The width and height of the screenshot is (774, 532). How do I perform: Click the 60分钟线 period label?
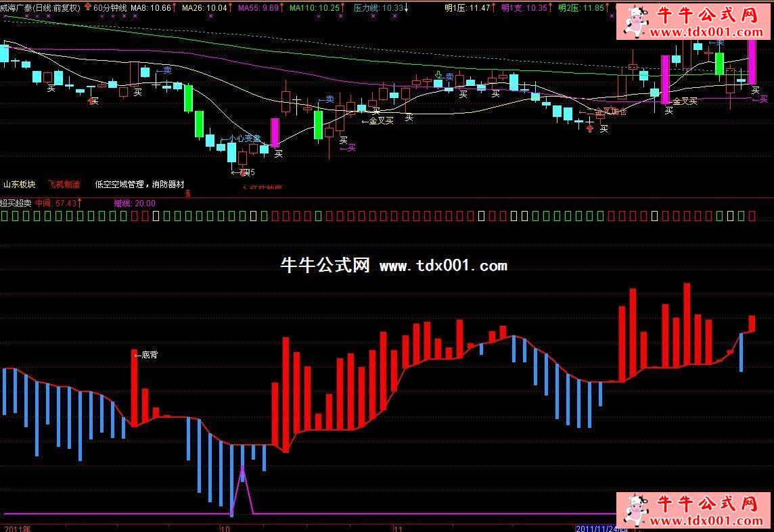[110, 8]
